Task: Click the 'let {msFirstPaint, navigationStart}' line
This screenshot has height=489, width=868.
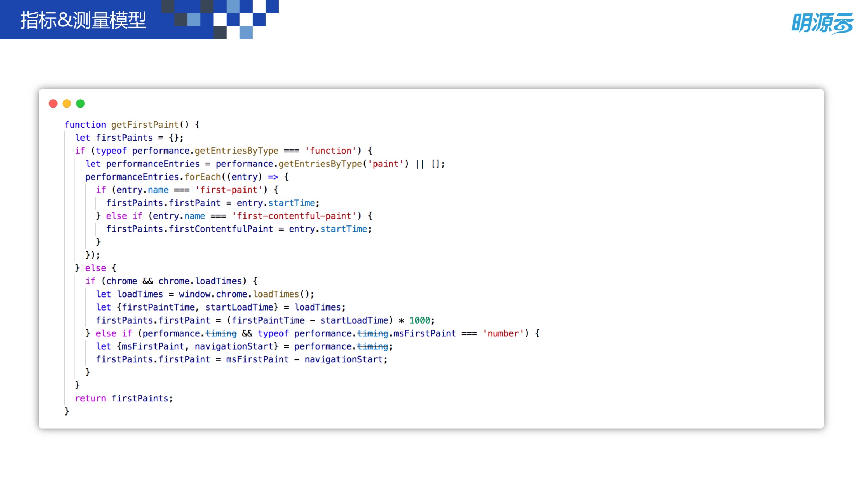Action: [x=244, y=346]
